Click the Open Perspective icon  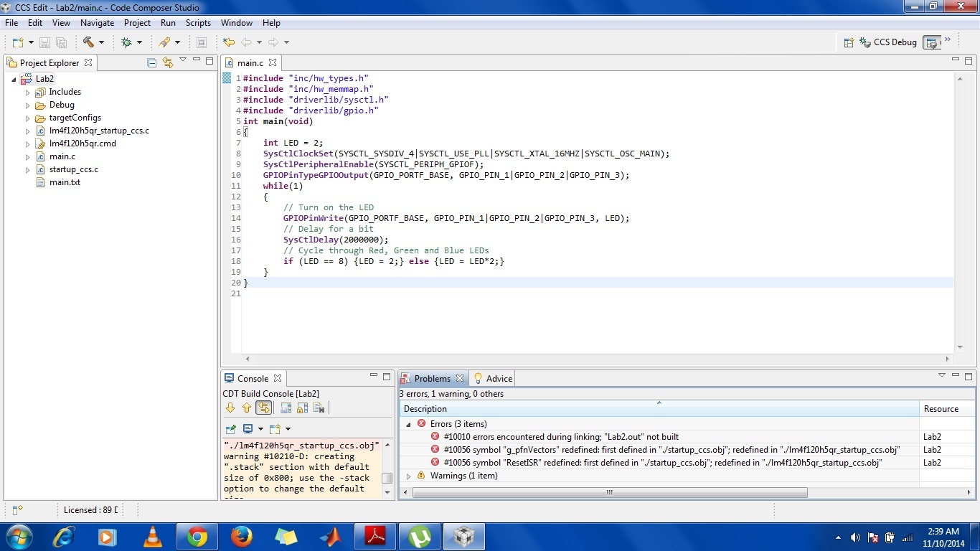pyautogui.click(x=849, y=42)
